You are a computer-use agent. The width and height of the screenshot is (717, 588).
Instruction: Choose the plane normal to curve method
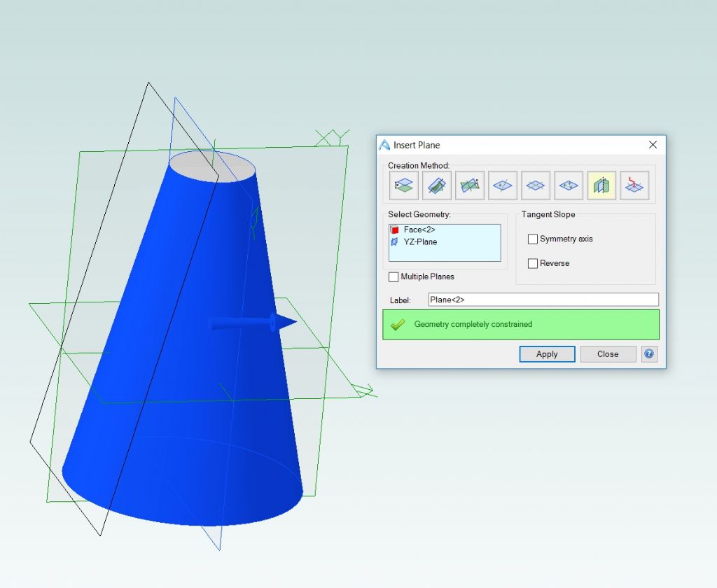(x=634, y=185)
